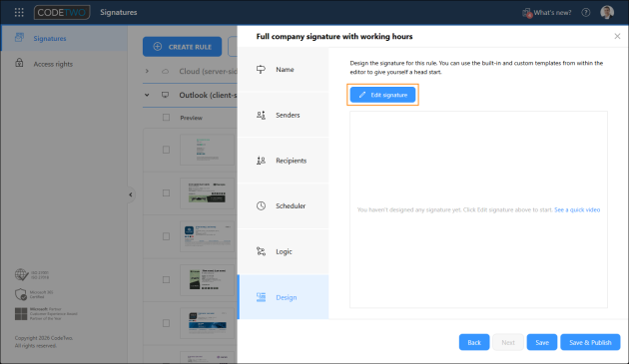This screenshot has width=629, height=364.
Task: Click the Edit signature button
Action: (x=382, y=95)
